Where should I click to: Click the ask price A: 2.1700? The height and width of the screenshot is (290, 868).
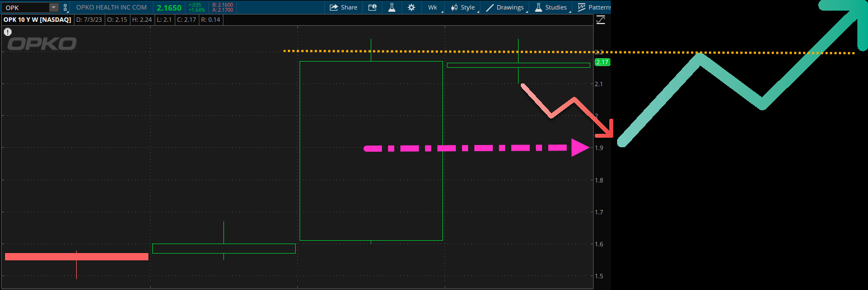pos(222,11)
